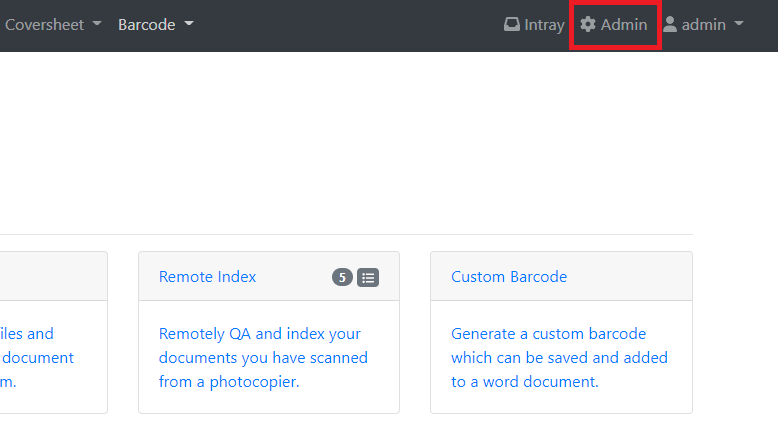The height and width of the screenshot is (423, 778).
Task: Select the lowercase admin username text
Action: [x=703, y=25]
